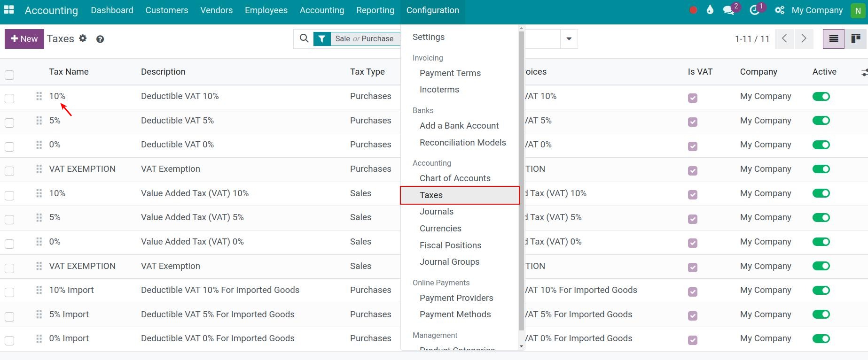Screen dimensions: 868x360
Task: Open Add a Bank Account
Action: [459, 126]
